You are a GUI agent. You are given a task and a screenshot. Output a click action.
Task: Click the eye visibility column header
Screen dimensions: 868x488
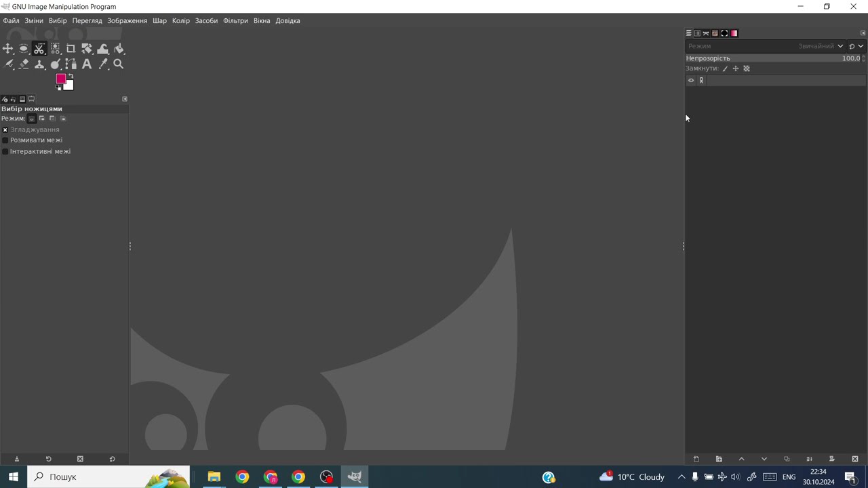point(691,81)
